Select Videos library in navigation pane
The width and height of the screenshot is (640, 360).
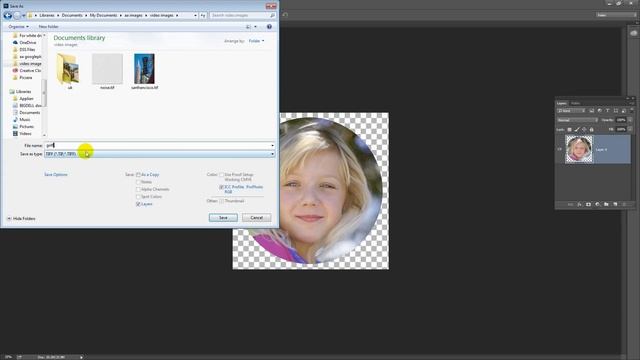pyautogui.click(x=22, y=133)
